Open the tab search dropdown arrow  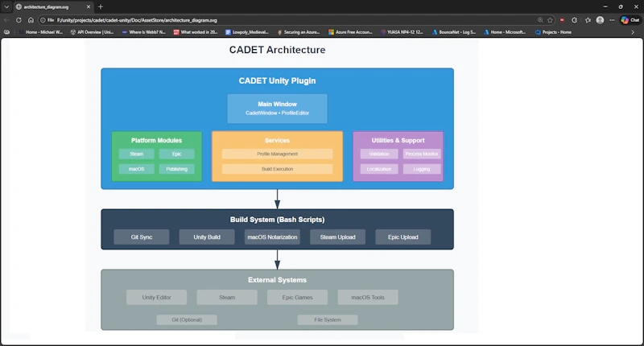tap(6, 7)
